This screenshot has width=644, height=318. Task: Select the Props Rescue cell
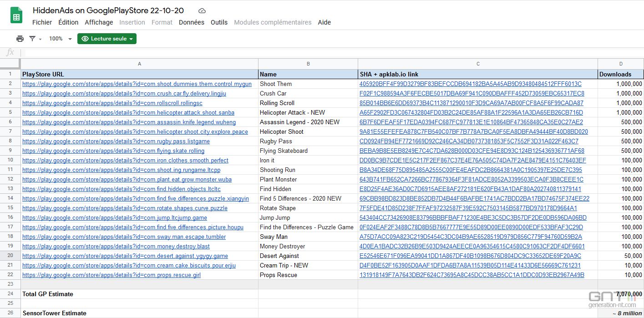click(x=308, y=275)
